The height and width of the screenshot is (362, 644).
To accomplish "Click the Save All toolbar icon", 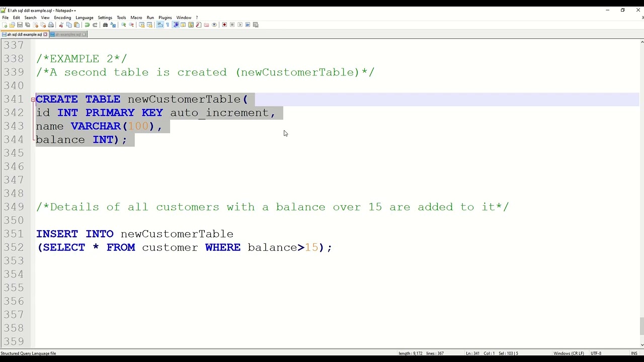I will coord(28,25).
